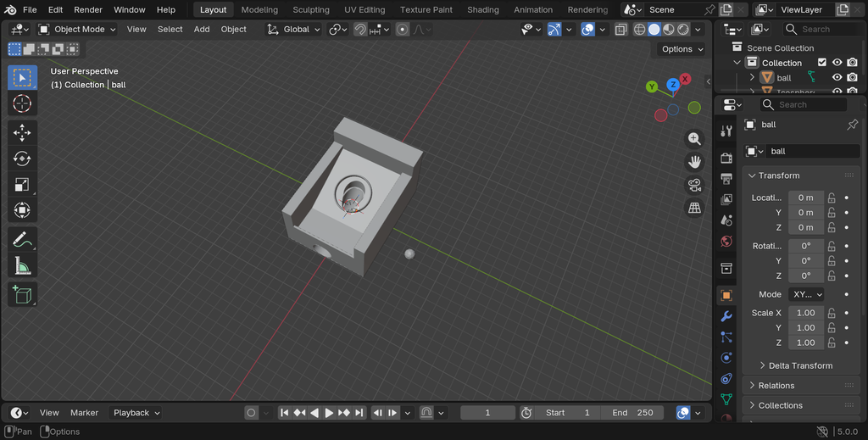Open the Physics properties tab
868x440 pixels.
[726, 358]
